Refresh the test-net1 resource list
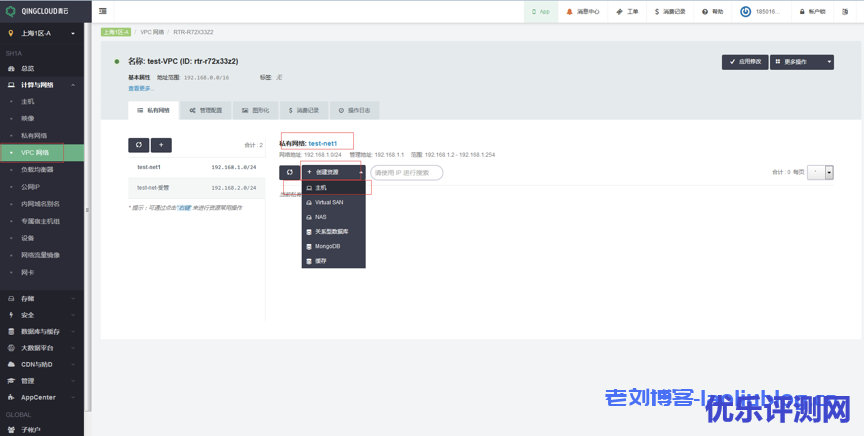The image size is (864, 436). click(x=289, y=172)
